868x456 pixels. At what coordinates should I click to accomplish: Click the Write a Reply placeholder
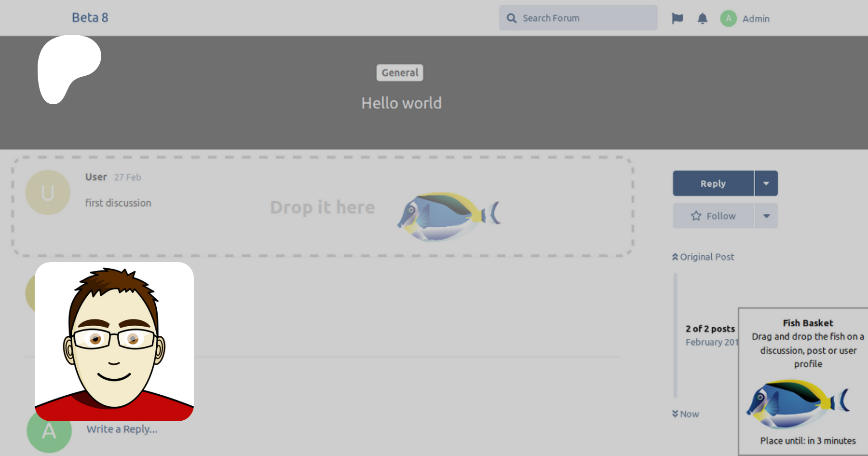[122, 429]
